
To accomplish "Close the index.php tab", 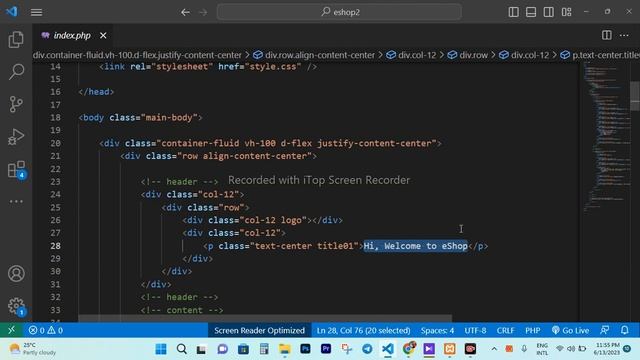I will coord(103,36).
